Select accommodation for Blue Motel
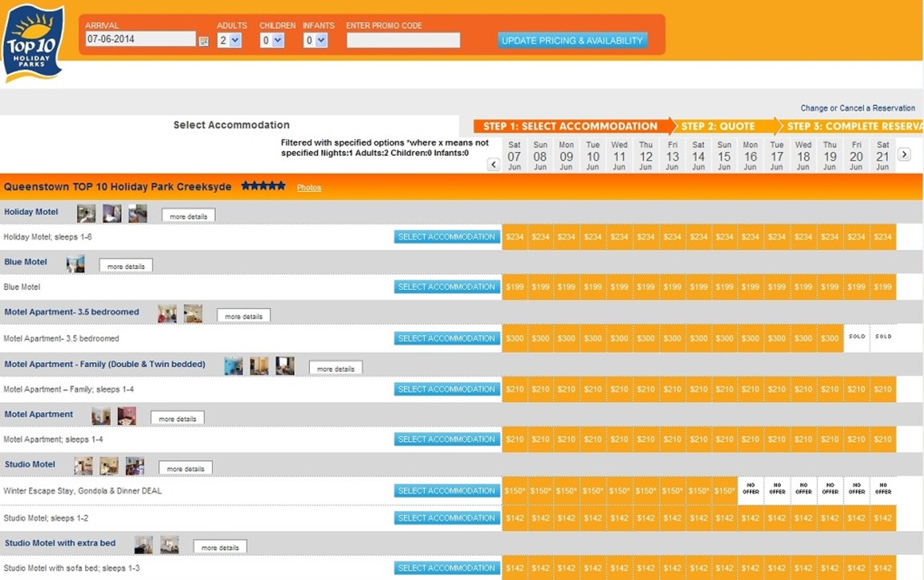The height and width of the screenshot is (580, 924). [x=446, y=287]
